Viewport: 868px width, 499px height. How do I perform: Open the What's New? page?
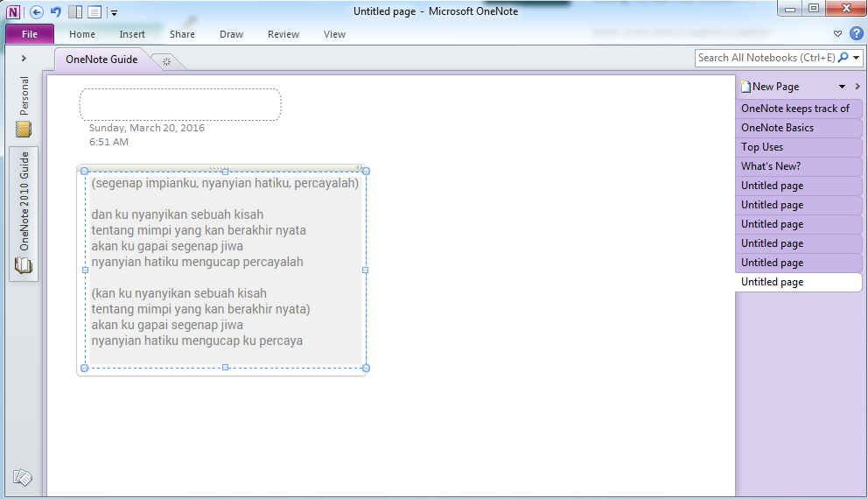[798, 166]
